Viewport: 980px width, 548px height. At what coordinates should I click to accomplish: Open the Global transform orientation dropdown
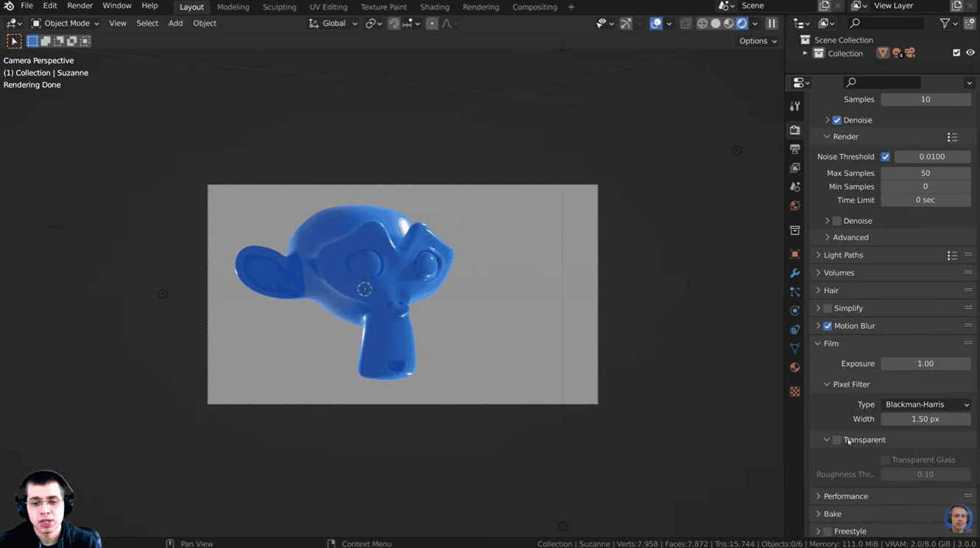[333, 24]
